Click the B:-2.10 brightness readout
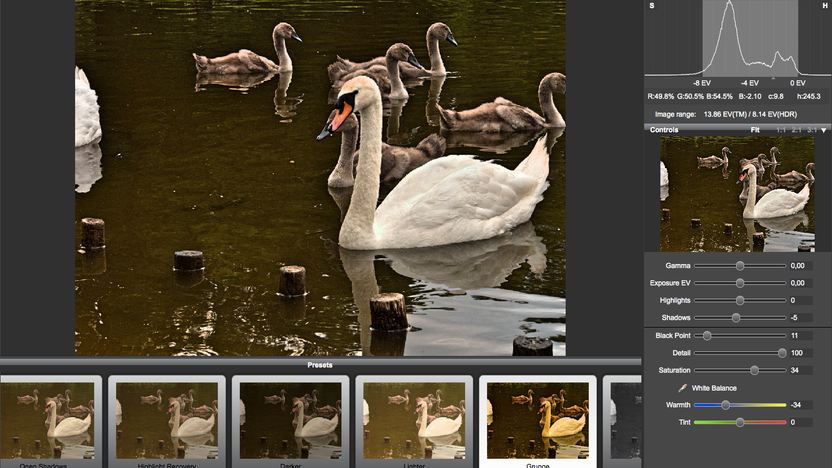The height and width of the screenshot is (468, 832). click(x=749, y=97)
